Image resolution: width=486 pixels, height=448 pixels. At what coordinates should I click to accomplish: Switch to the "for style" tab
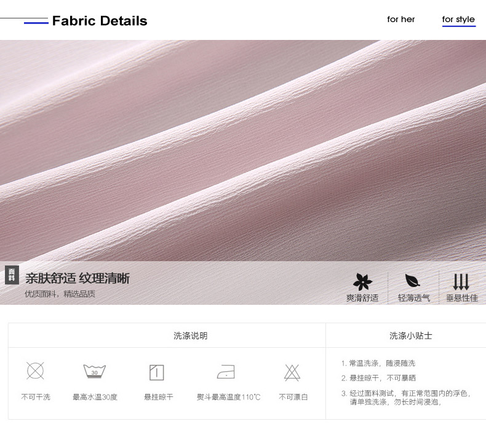tap(458, 20)
